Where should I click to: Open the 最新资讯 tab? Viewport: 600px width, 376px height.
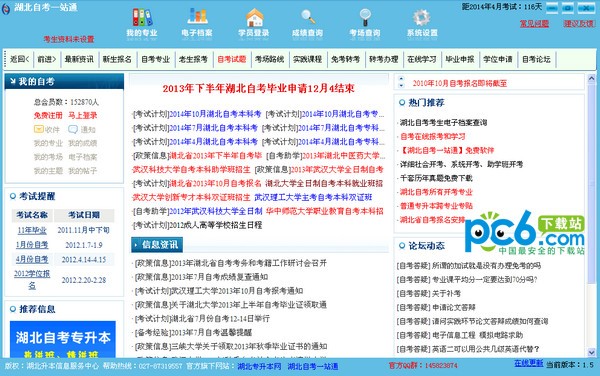click(79, 59)
